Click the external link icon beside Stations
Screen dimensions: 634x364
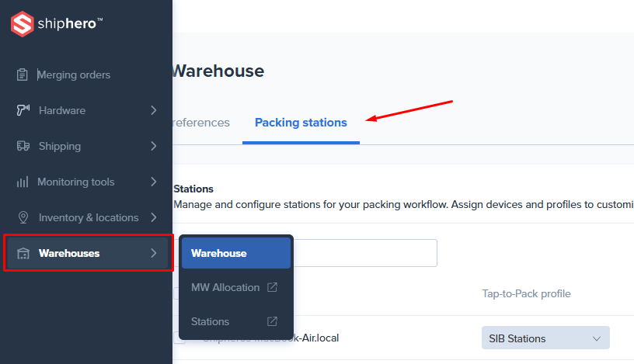click(x=272, y=321)
